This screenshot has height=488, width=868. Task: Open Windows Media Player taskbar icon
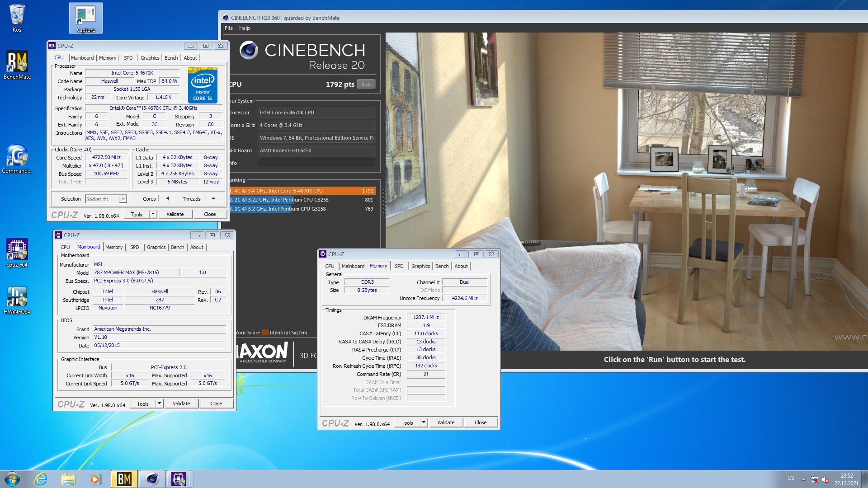click(x=95, y=479)
